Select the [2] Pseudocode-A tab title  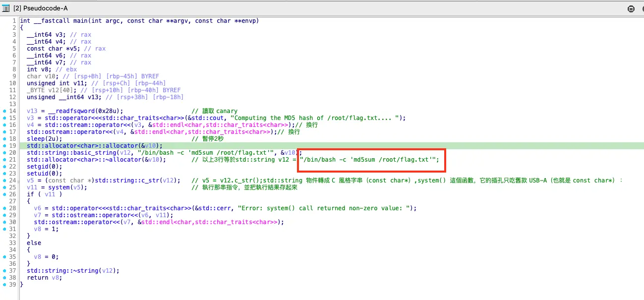(x=41, y=8)
